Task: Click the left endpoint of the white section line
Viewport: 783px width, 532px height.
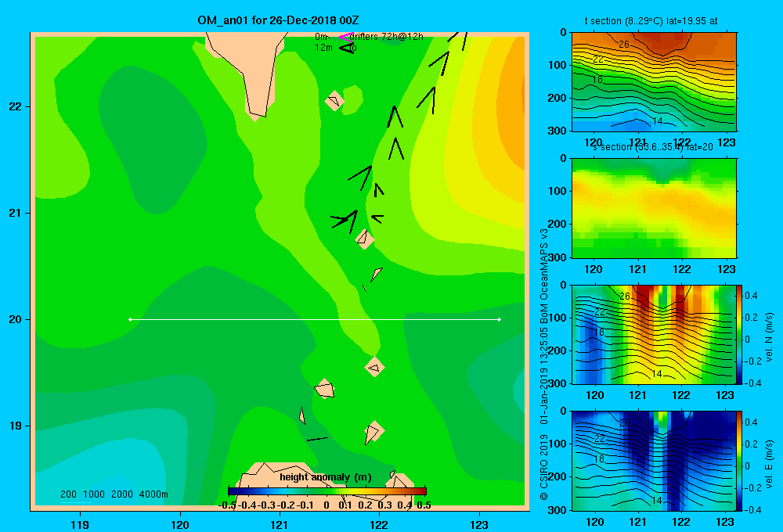Action: coord(130,319)
